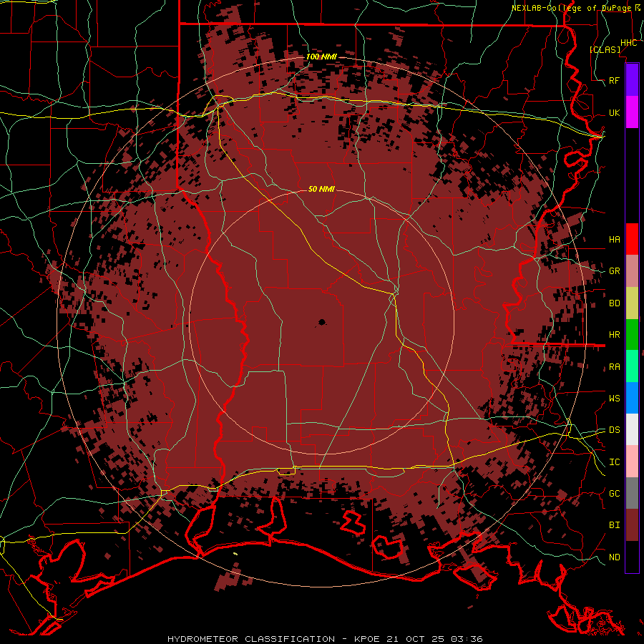This screenshot has height=644, width=644.
Task: Click the DS legend label
Action: (x=615, y=429)
